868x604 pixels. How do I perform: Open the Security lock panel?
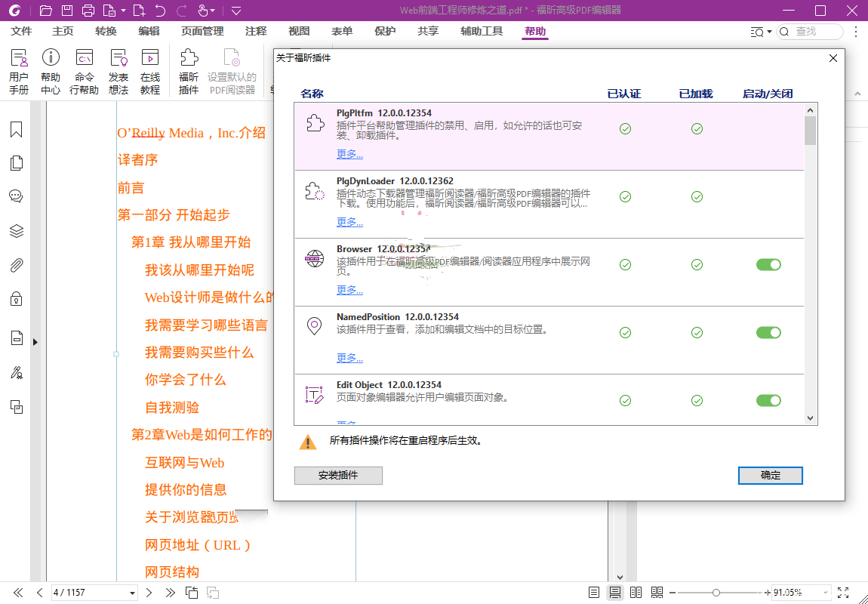(x=17, y=300)
